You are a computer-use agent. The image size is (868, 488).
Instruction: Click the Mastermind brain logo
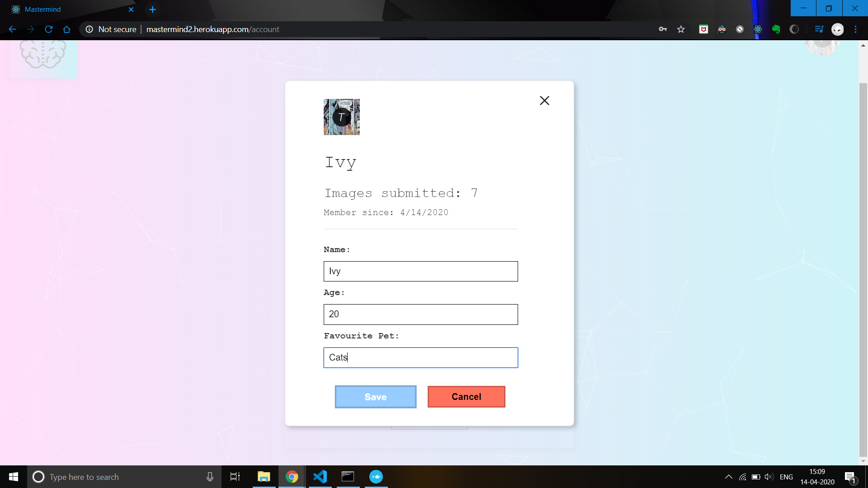[x=43, y=54]
